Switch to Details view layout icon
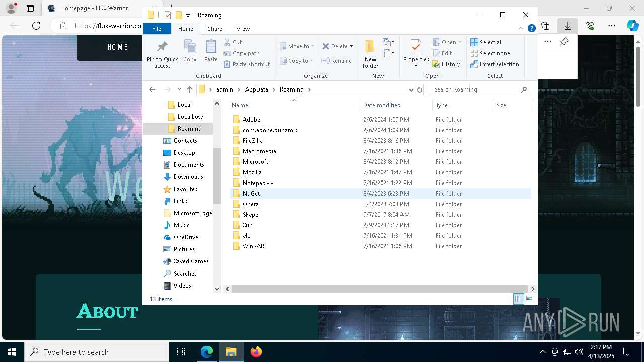Image resolution: width=644 pixels, height=362 pixels. pyautogui.click(x=519, y=299)
